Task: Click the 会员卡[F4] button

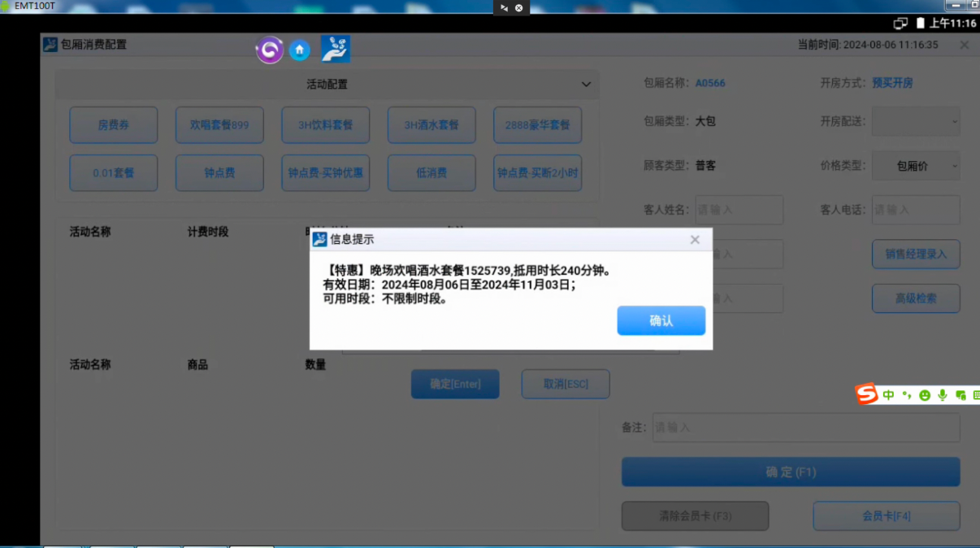Action: point(886,515)
